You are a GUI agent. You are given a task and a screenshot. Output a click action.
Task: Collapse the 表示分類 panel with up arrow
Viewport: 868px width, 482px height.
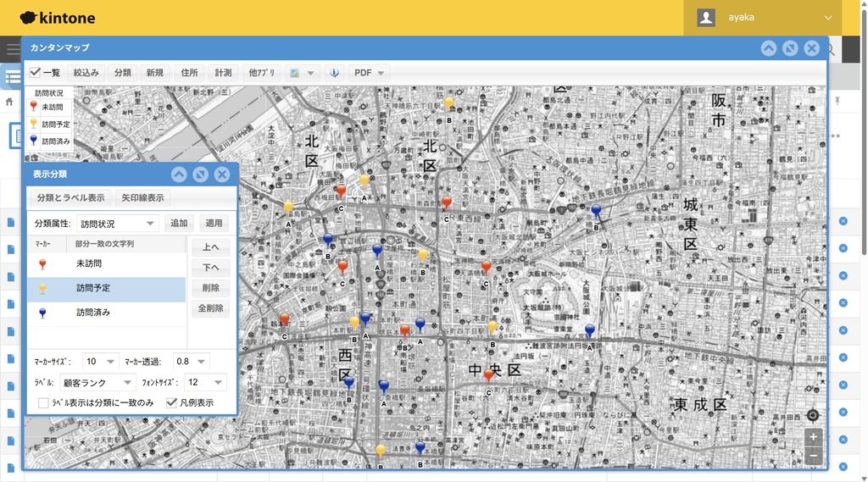tap(179, 175)
